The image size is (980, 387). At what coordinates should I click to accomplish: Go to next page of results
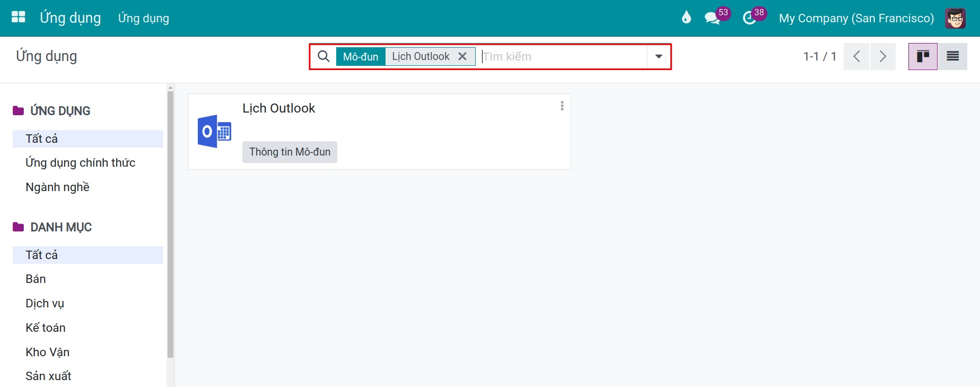tap(883, 56)
